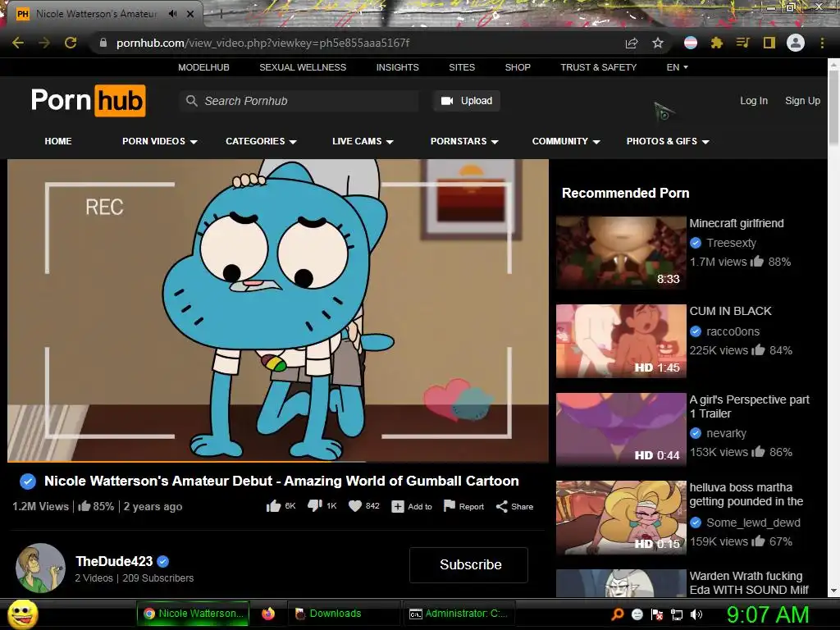Reload the page with the refresh icon

pos(71,43)
